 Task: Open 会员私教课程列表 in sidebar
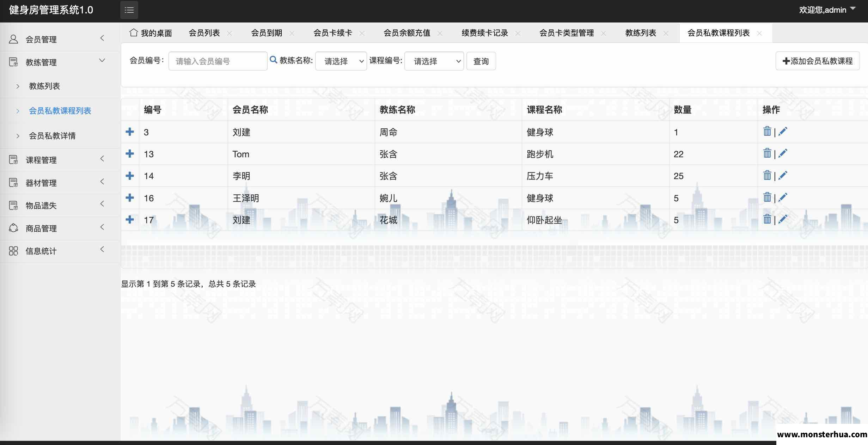tap(60, 111)
